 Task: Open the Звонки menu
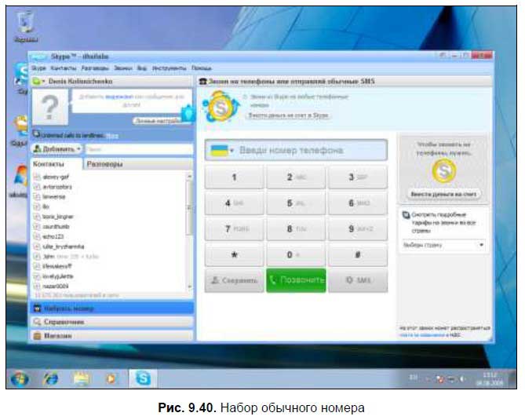click(x=123, y=68)
